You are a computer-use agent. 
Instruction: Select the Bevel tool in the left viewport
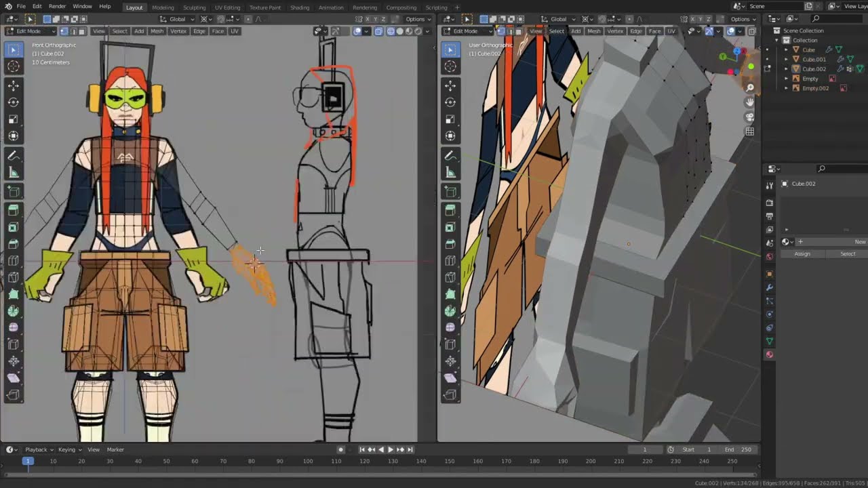[14, 244]
